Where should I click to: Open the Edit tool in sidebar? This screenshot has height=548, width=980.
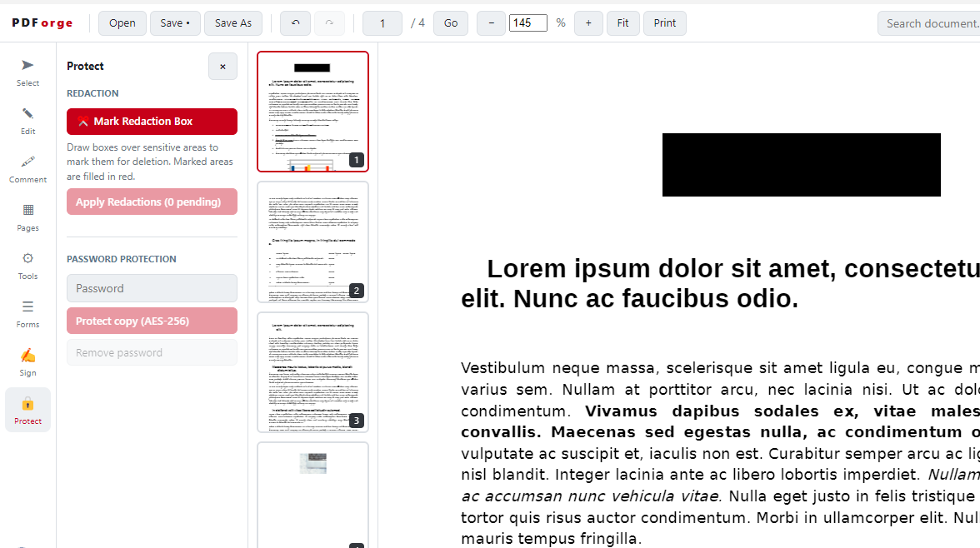coord(27,121)
